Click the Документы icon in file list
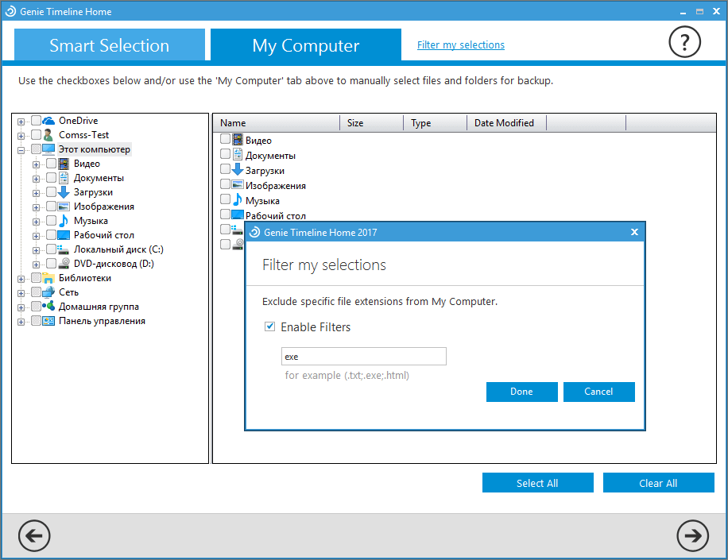The image size is (728, 560). click(x=238, y=155)
